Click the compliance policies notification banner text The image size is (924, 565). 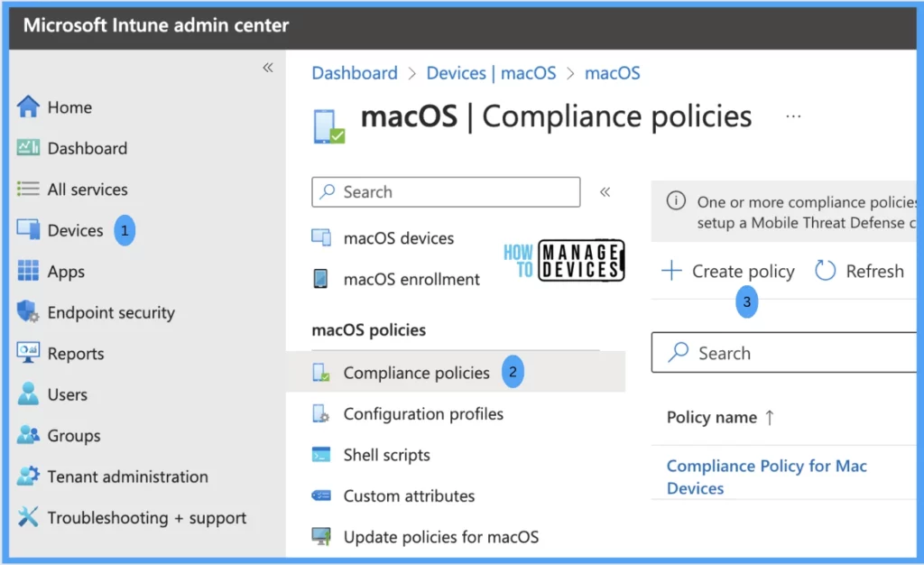(806, 212)
